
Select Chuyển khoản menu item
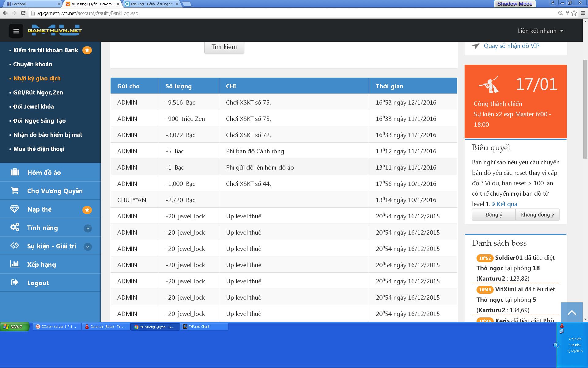(33, 64)
